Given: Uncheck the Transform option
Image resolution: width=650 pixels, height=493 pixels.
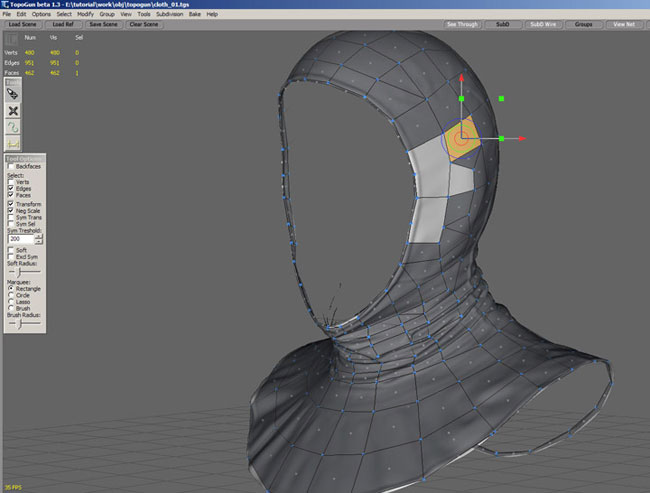Looking at the screenshot, I should coord(11,204).
